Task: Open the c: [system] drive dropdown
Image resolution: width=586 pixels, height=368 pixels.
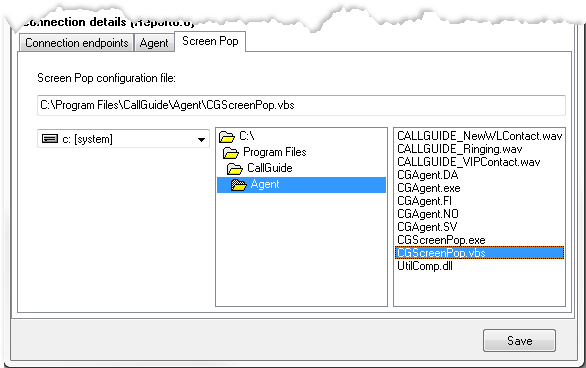Action: click(201, 140)
